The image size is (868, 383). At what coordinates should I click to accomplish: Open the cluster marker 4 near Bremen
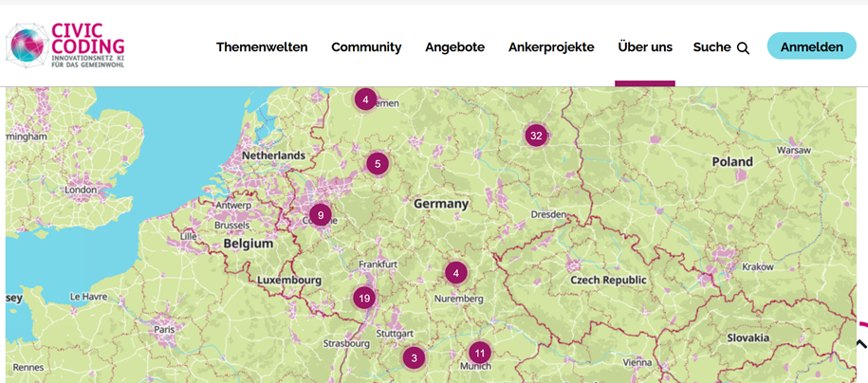click(365, 100)
